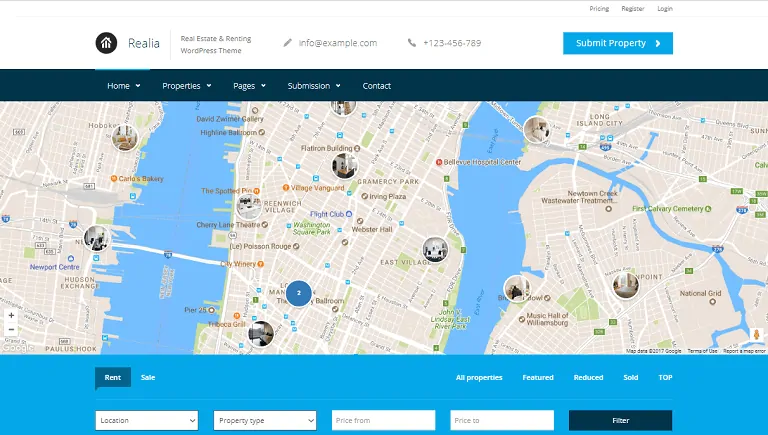Expand the Properties menu
Image resolution: width=768 pixels, height=435 pixels.
(187, 86)
